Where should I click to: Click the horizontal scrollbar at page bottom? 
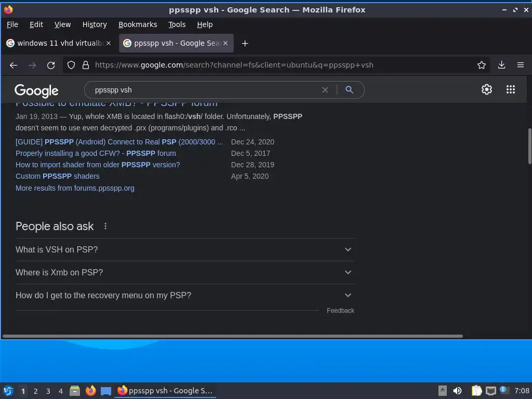pyautogui.click(x=233, y=336)
